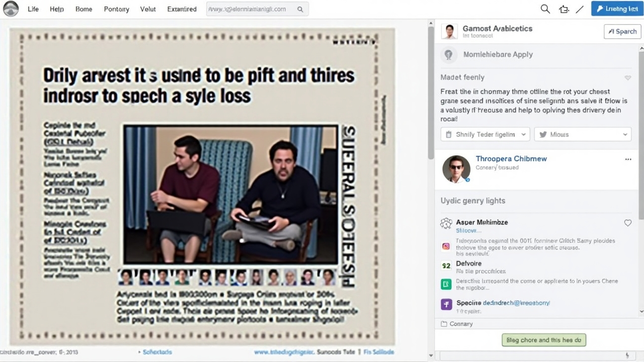This screenshot has height=362, width=644.
Task: Toggle the heart beside Madet feenly
Action: pyautogui.click(x=627, y=78)
